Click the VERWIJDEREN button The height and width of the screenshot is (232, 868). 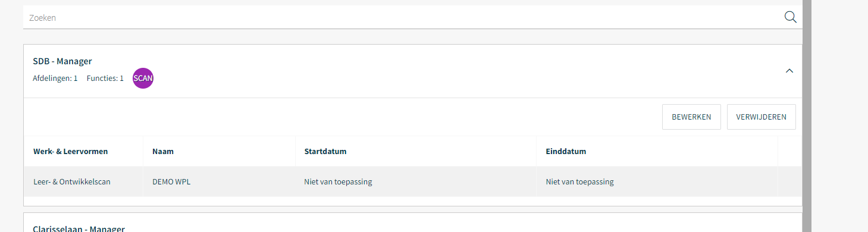pos(761,117)
